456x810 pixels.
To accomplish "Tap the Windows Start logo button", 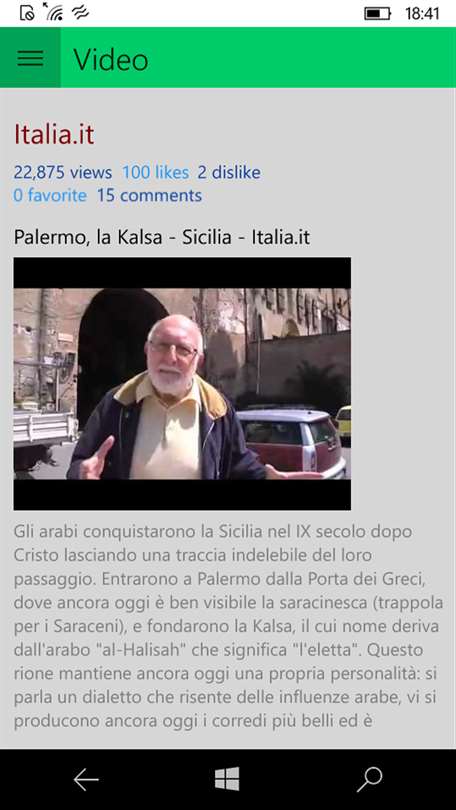I will pyautogui.click(x=227, y=778).
